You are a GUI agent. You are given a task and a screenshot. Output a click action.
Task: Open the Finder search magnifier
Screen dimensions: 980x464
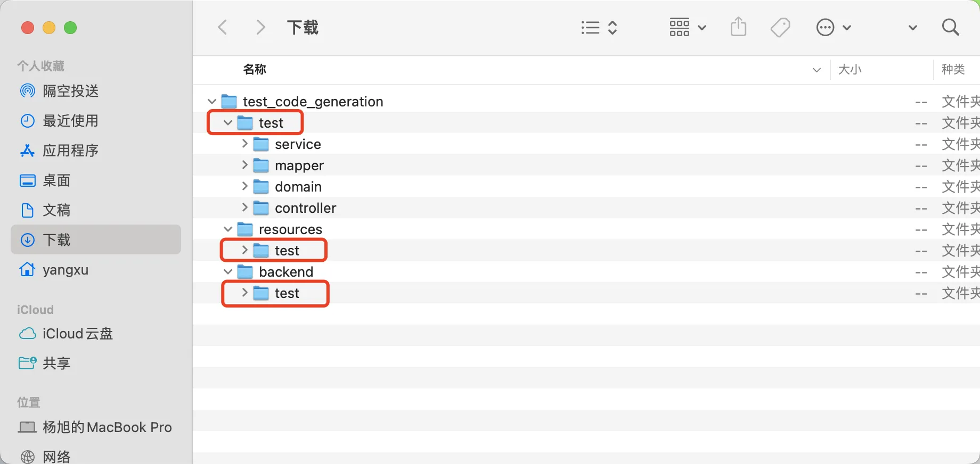click(950, 27)
